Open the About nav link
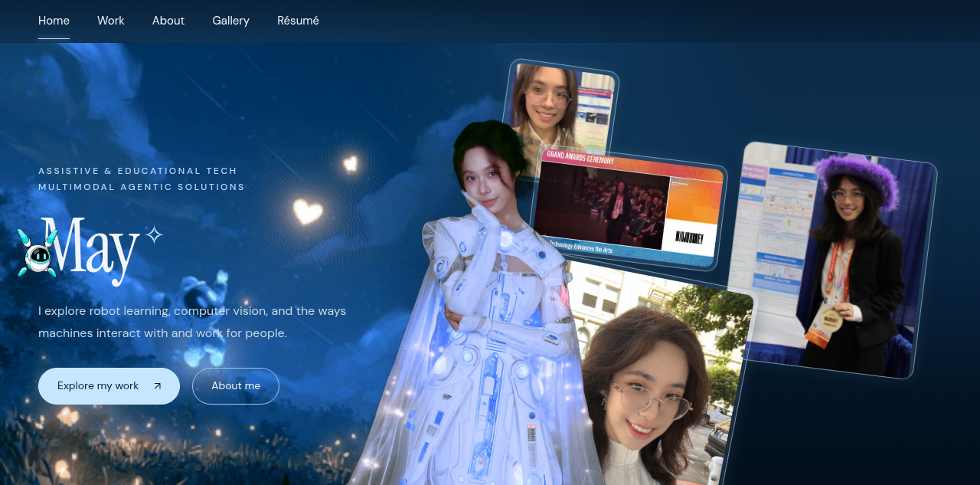 [168, 21]
